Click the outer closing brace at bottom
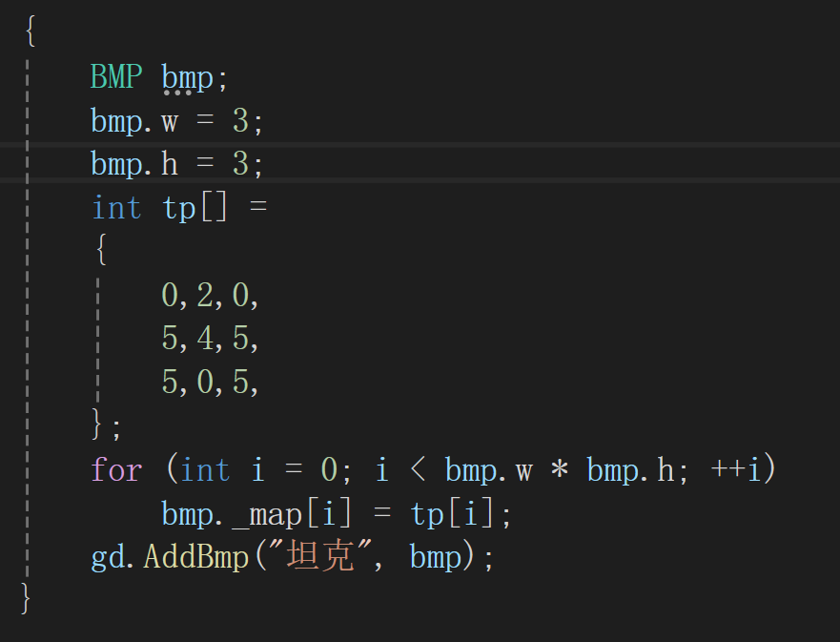The height and width of the screenshot is (642, 840). 26,598
